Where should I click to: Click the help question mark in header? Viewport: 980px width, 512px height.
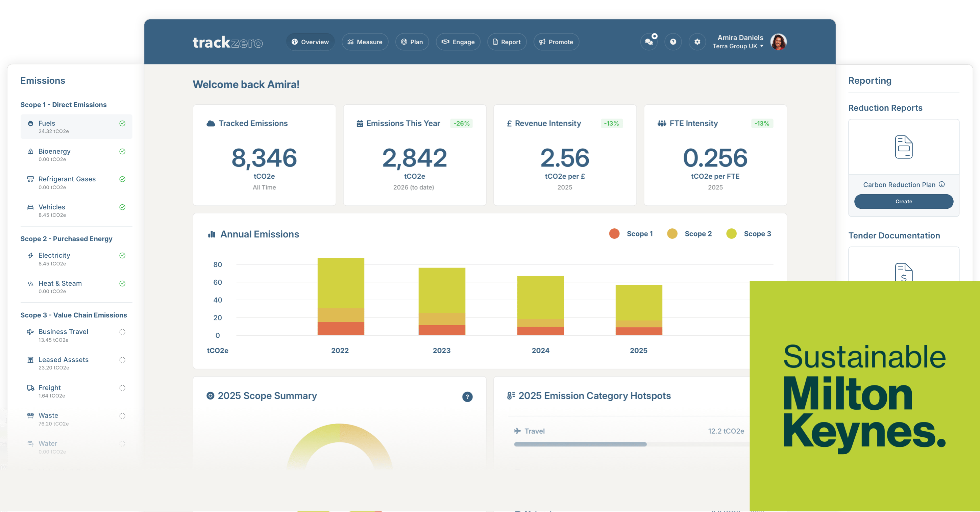point(673,42)
